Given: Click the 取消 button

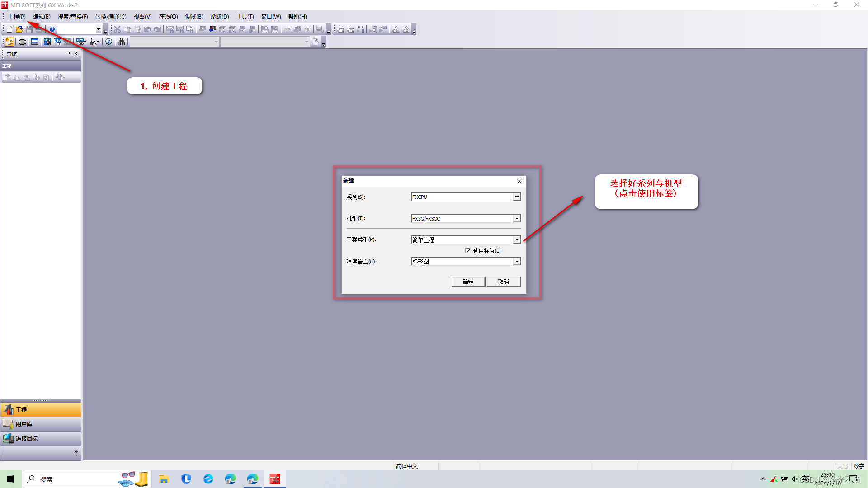Looking at the screenshot, I should click(x=503, y=282).
